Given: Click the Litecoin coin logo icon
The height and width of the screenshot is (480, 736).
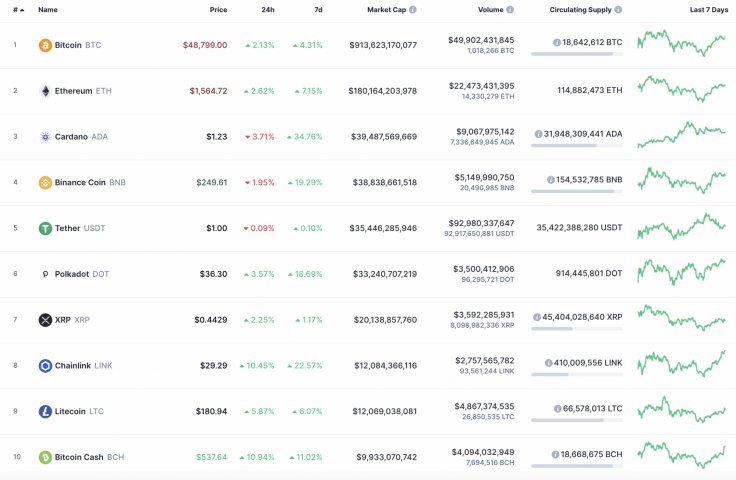Looking at the screenshot, I should pyautogui.click(x=45, y=411).
